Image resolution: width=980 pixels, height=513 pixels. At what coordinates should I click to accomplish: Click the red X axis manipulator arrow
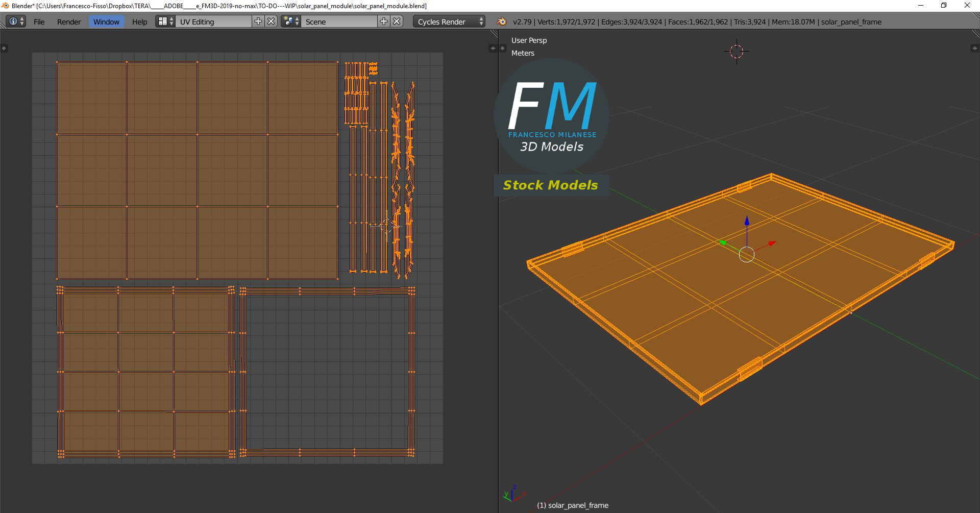coord(772,243)
